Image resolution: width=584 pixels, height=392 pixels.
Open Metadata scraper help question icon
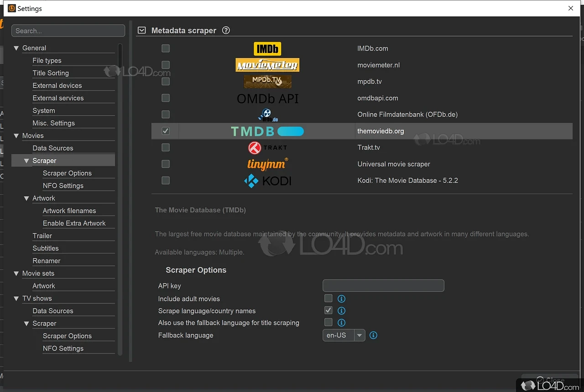click(x=226, y=31)
